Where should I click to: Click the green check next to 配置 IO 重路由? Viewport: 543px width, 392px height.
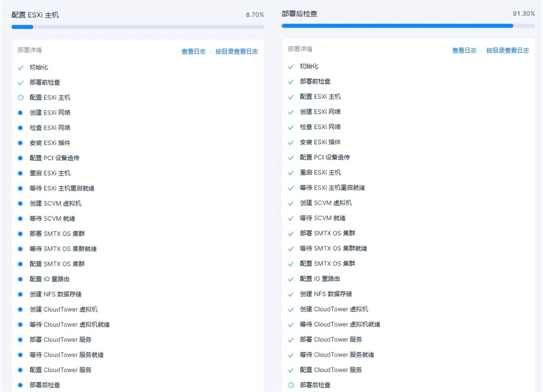point(291,279)
